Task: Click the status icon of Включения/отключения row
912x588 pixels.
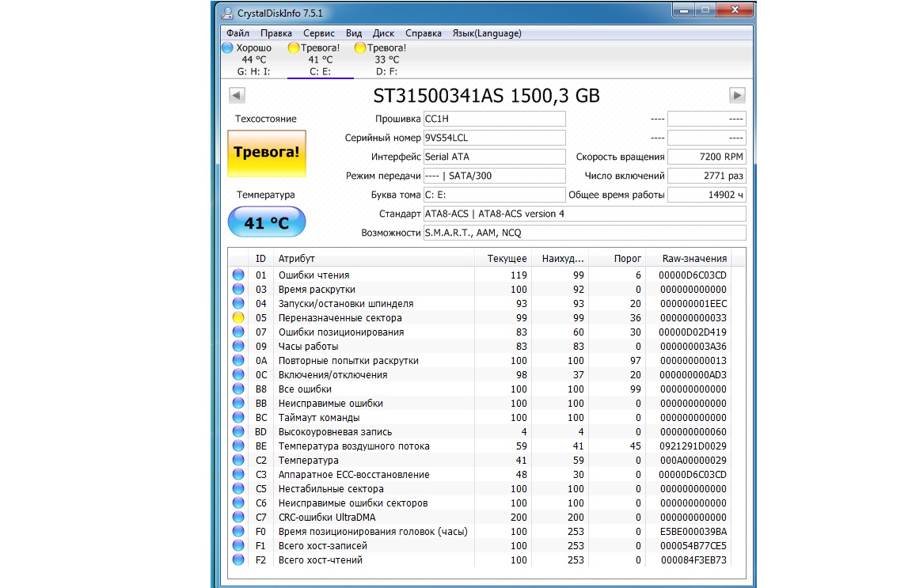Action: tap(238, 374)
